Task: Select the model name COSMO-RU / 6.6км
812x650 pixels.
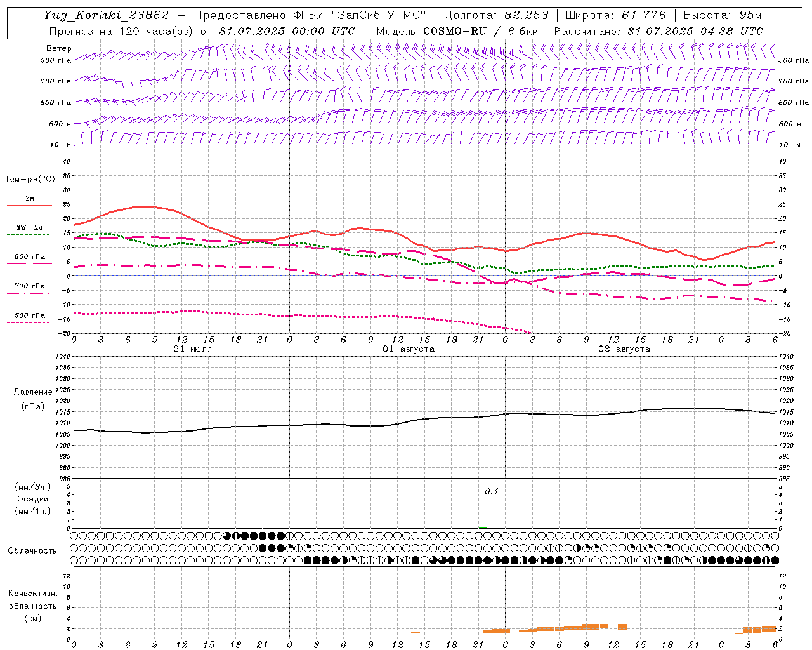Action: (480, 31)
